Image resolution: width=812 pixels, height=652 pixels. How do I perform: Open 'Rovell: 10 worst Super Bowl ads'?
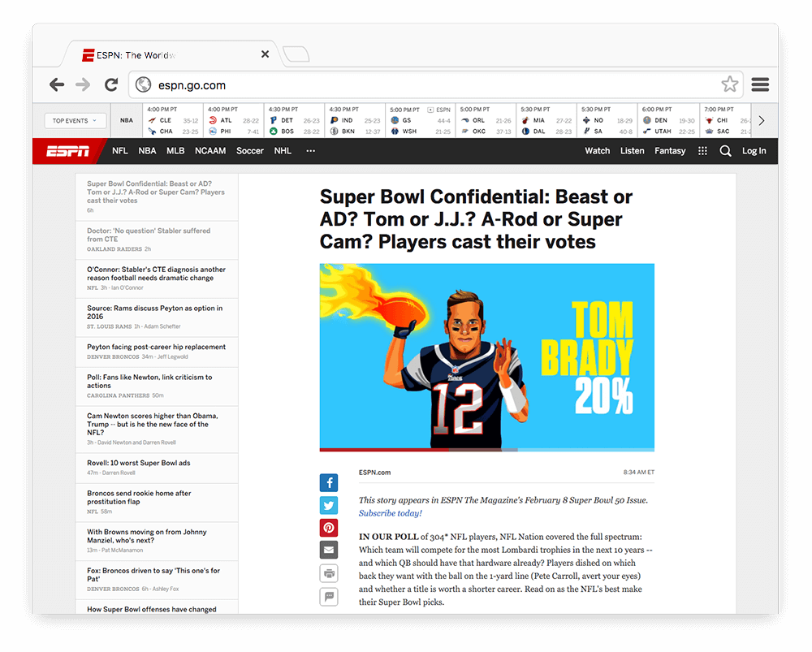pyautogui.click(x=157, y=468)
